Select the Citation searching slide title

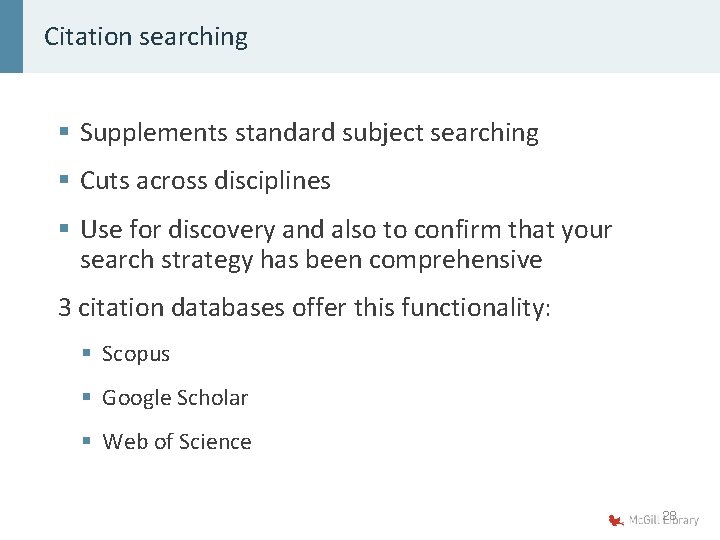point(146,37)
